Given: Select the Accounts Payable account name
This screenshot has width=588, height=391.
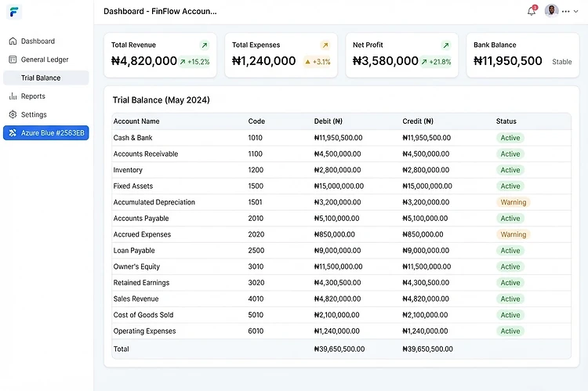Looking at the screenshot, I should point(141,219).
